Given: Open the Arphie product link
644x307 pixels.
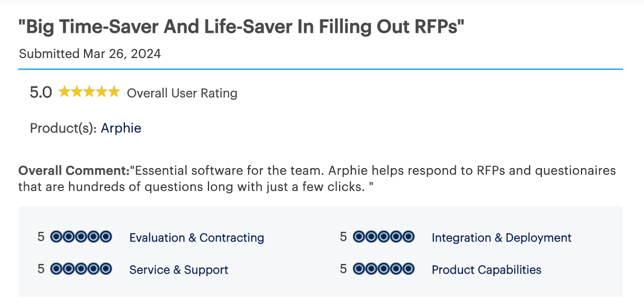Looking at the screenshot, I should (x=121, y=128).
